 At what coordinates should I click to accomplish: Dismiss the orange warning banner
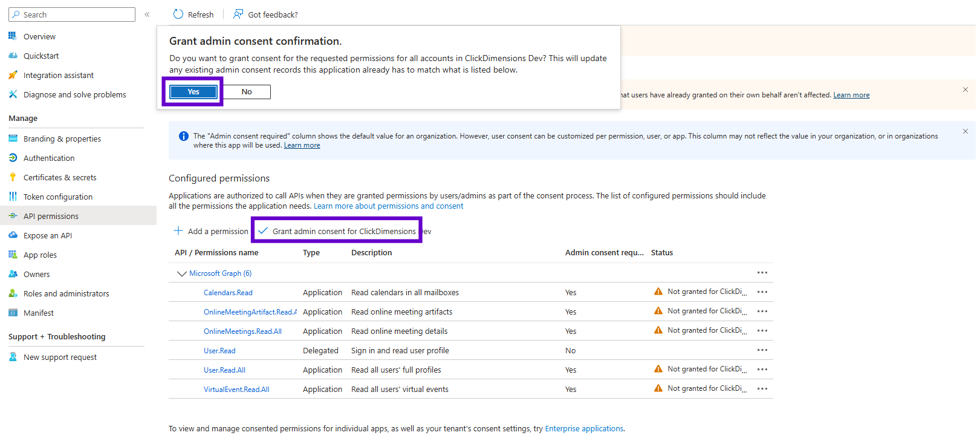[965, 90]
